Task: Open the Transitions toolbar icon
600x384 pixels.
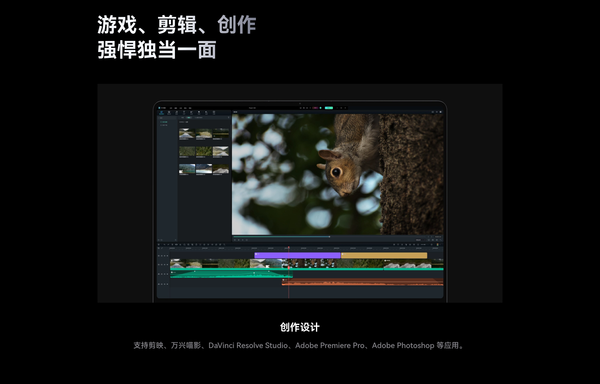Action: [191, 113]
